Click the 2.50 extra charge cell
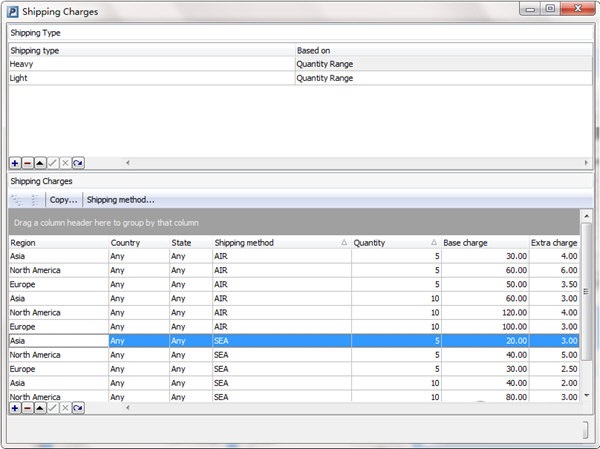600x449 pixels. 554,369
